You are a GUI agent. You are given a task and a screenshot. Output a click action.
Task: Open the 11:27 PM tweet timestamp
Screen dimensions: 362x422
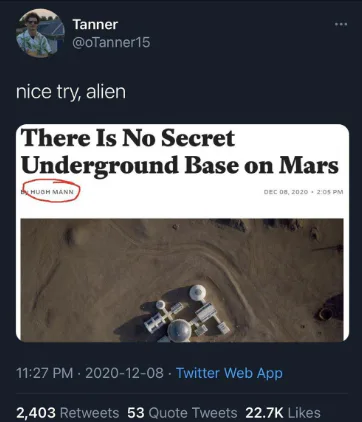pyautogui.click(x=44, y=373)
